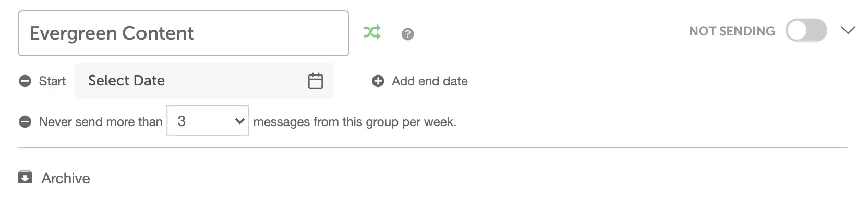Click the NOT SENDING status label
868x199 pixels.
point(732,31)
